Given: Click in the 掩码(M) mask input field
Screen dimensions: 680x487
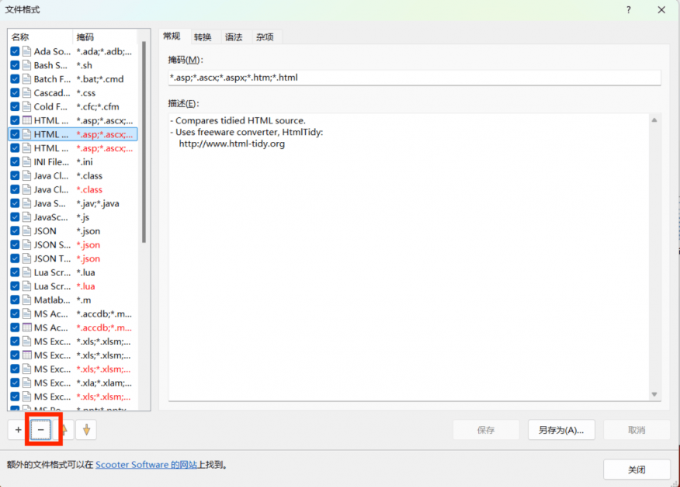Looking at the screenshot, I should pos(414,78).
